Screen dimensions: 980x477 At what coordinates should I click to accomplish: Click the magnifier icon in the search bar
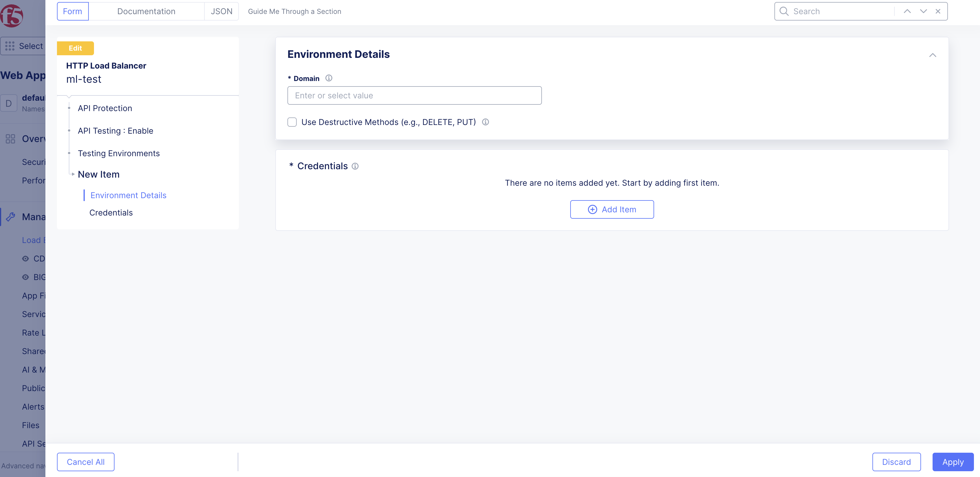(x=784, y=11)
